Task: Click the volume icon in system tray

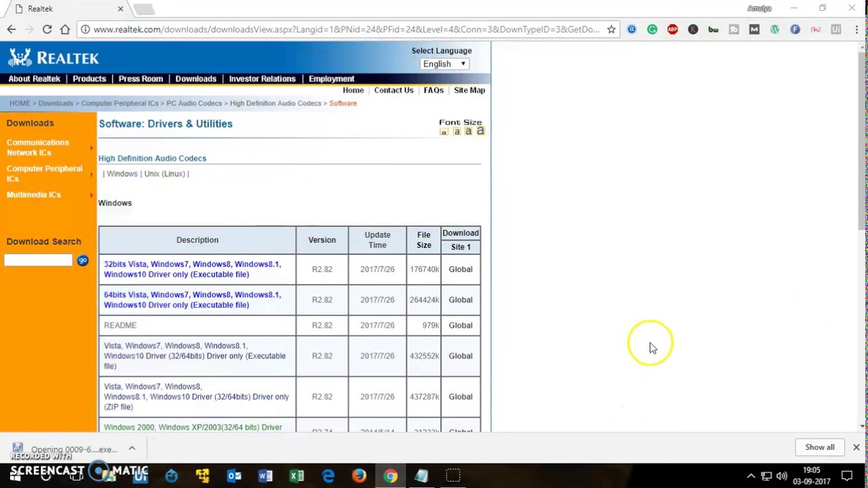Action: [x=782, y=476]
